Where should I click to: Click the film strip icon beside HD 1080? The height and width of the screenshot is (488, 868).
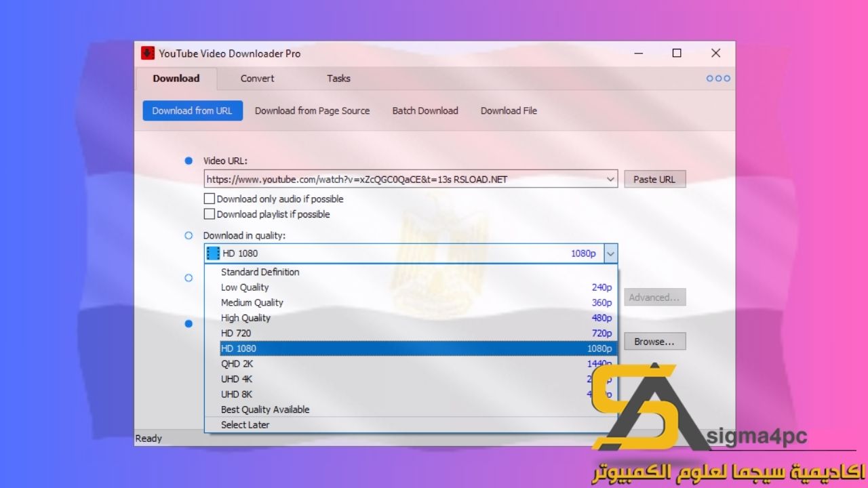pyautogui.click(x=214, y=253)
